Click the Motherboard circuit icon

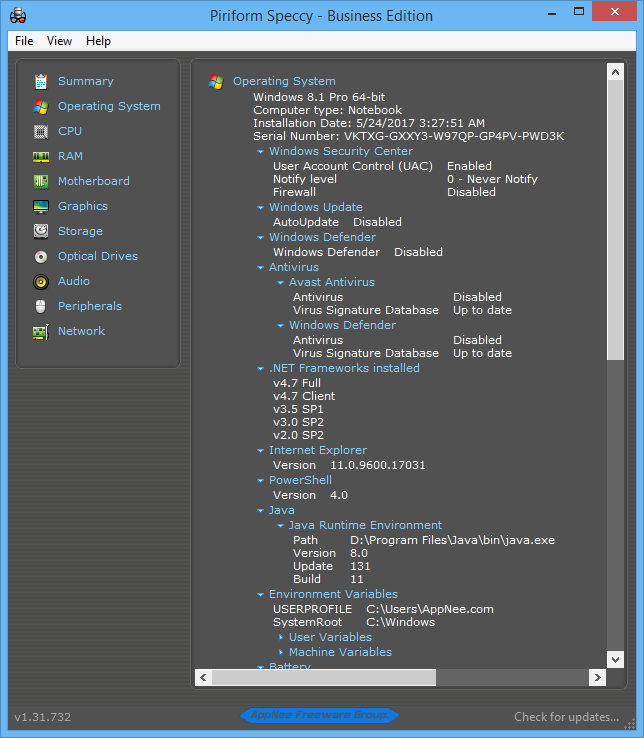point(41,181)
